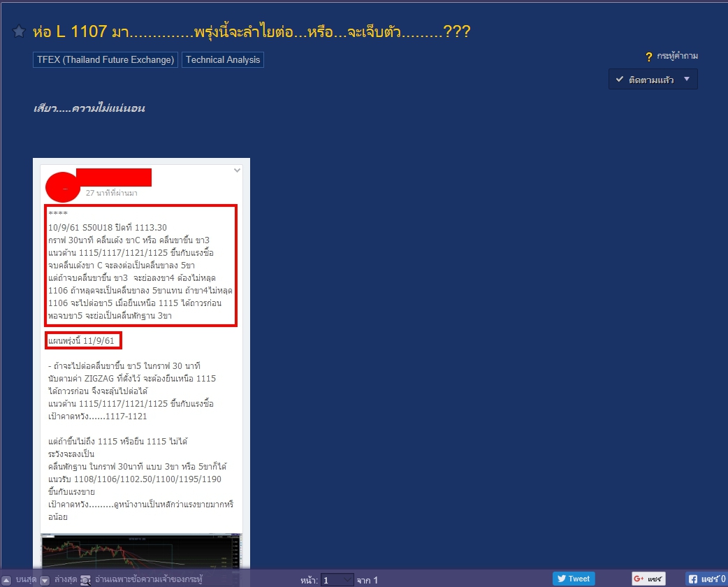Image resolution: width=728 pixels, height=587 pixels.
Task: Jump to top with บนสุด arrow icon
Action: click(x=6, y=580)
